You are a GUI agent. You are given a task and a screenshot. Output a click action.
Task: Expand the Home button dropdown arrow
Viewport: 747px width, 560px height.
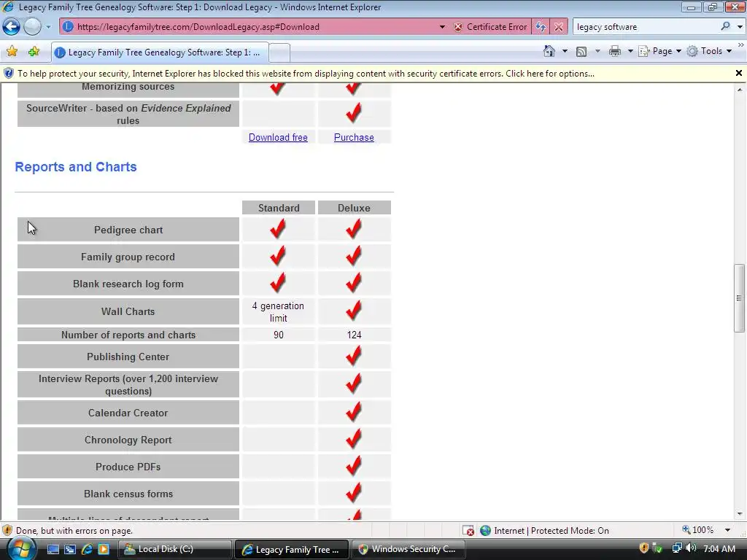click(565, 51)
